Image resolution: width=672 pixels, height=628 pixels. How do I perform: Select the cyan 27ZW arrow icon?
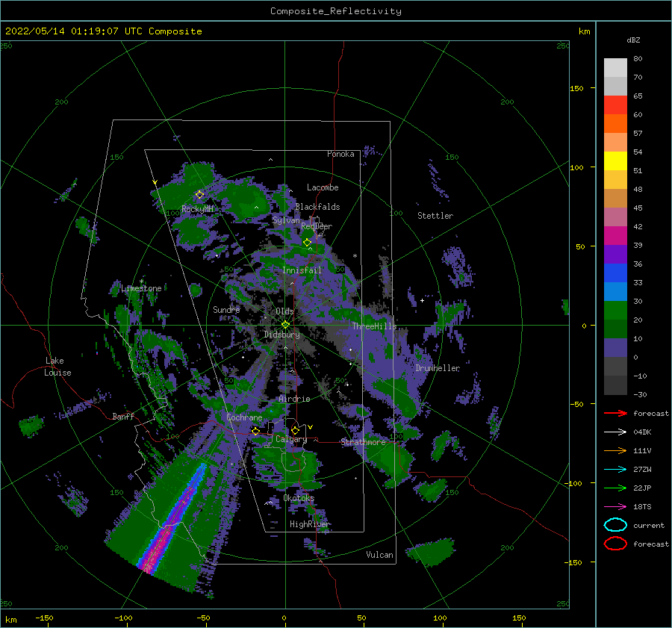point(615,470)
